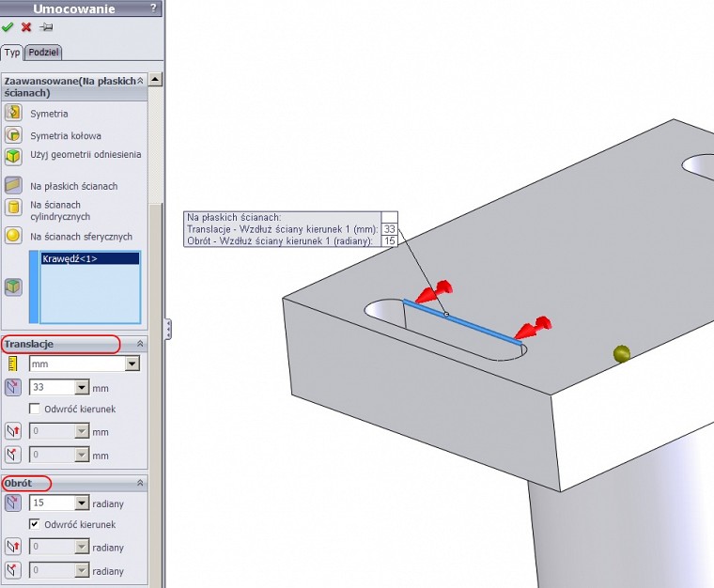The height and width of the screenshot is (588, 714).
Task: Confirm fixture with green checkmark
Action: (8, 27)
